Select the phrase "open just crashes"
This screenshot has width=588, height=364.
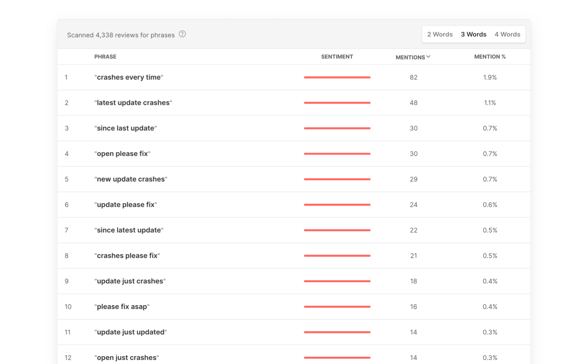[127, 358]
